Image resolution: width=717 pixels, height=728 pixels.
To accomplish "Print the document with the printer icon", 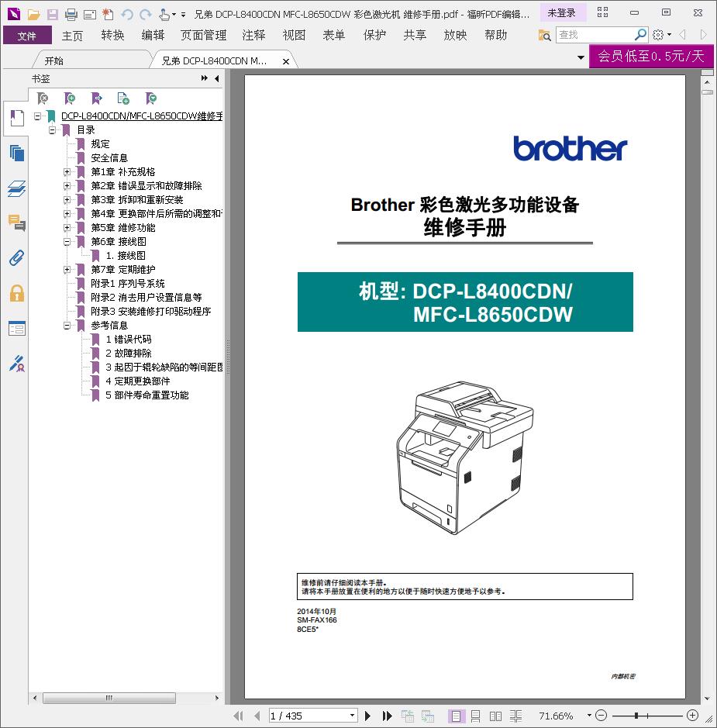I will pyautogui.click(x=71, y=15).
